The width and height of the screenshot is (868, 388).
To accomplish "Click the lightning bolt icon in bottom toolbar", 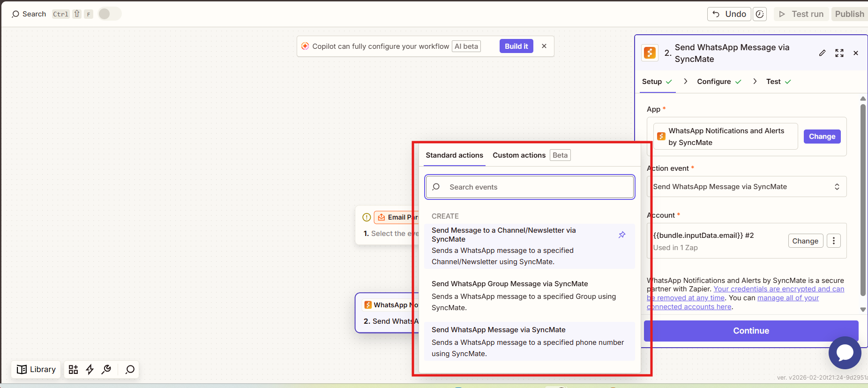I will coord(90,370).
